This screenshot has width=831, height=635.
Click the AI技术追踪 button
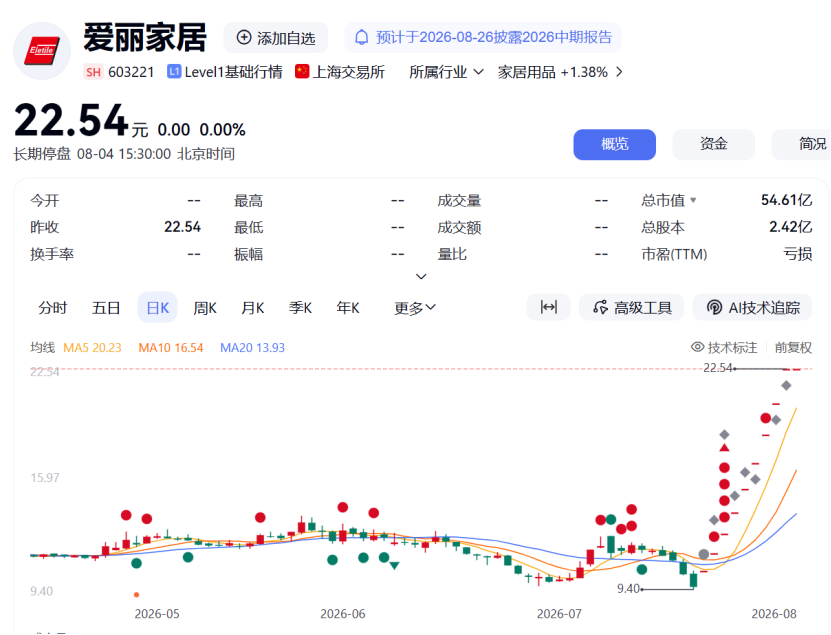752,307
